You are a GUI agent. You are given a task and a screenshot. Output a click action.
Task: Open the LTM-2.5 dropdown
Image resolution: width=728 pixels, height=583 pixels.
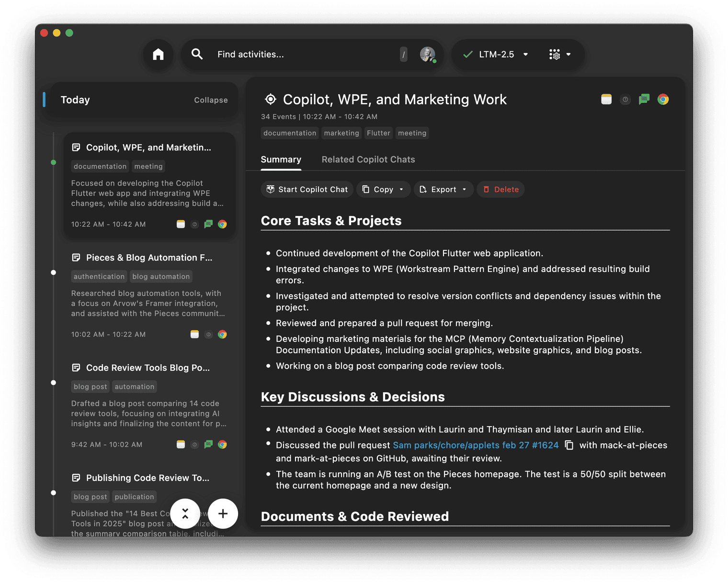(x=496, y=55)
